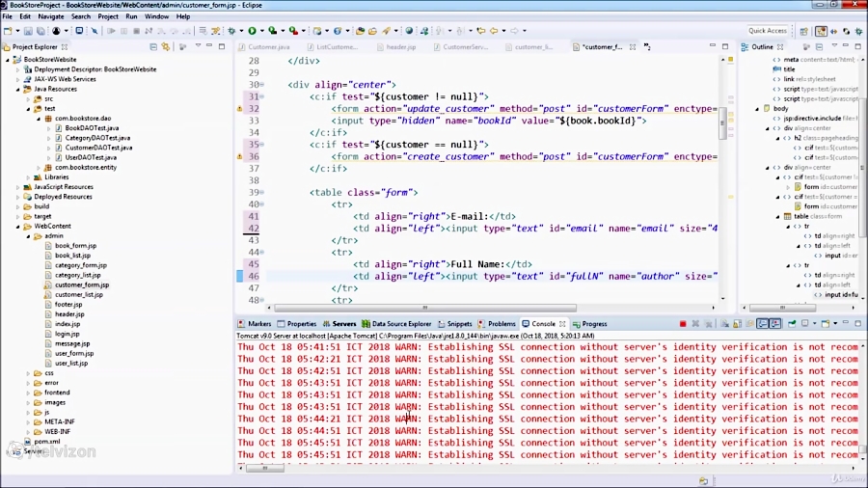Click the Debug bug icon in toolbar
868x488 pixels.
tap(231, 31)
